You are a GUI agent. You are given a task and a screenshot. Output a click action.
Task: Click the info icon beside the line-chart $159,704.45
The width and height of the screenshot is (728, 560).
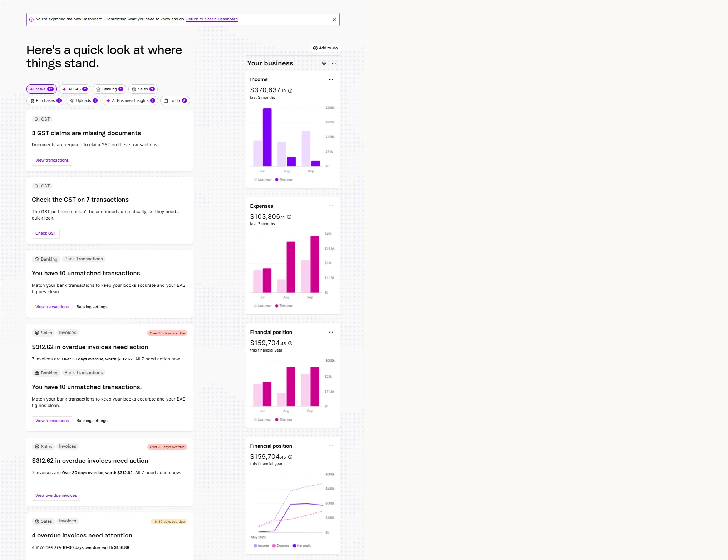click(290, 457)
